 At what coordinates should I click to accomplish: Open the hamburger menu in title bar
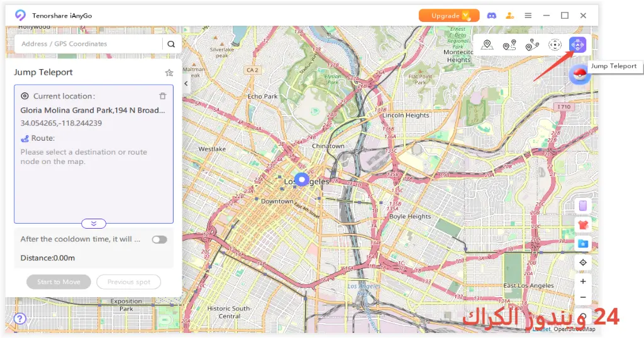click(528, 16)
